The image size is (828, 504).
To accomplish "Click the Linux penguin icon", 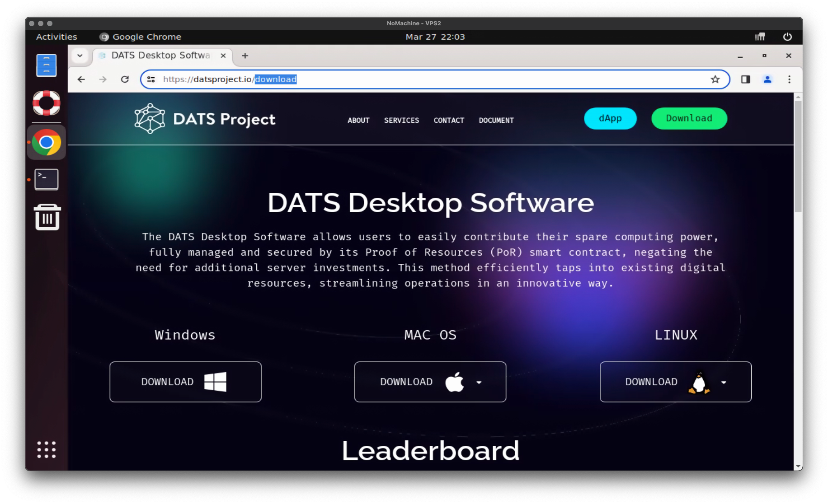I will coord(699,383).
